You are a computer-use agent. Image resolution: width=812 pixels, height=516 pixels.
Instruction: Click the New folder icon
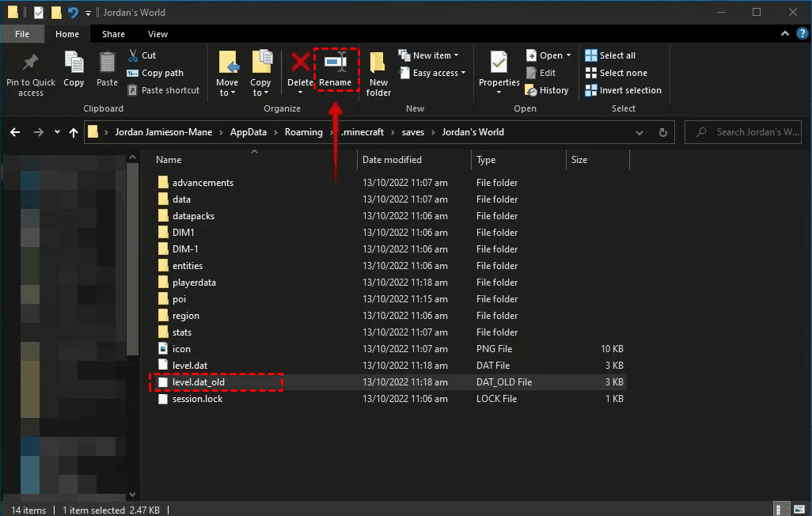tap(378, 64)
